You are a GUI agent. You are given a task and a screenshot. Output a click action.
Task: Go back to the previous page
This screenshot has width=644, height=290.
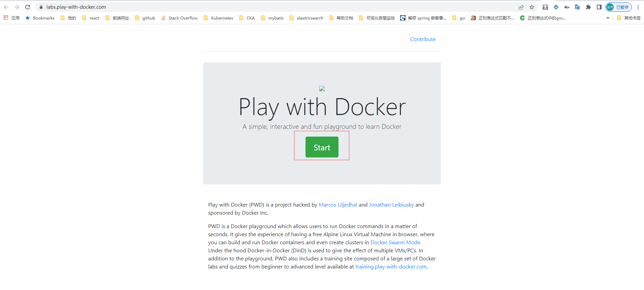point(6,7)
